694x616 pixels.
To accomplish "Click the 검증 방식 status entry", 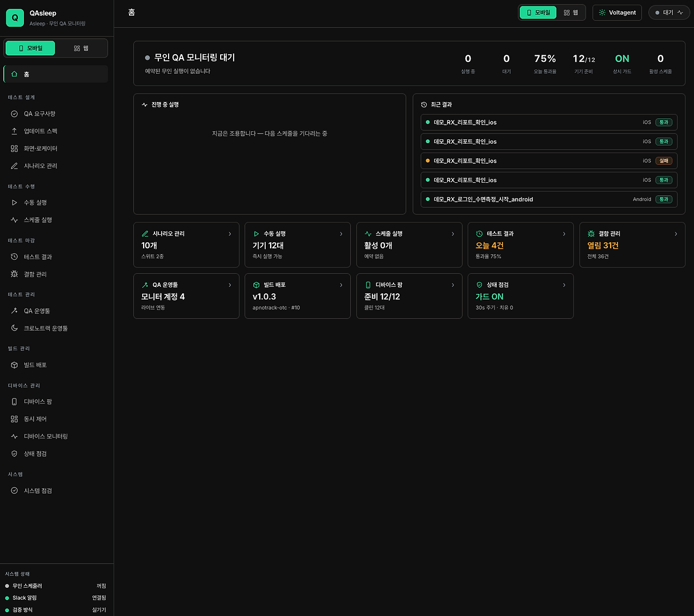I will coord(56,610).
